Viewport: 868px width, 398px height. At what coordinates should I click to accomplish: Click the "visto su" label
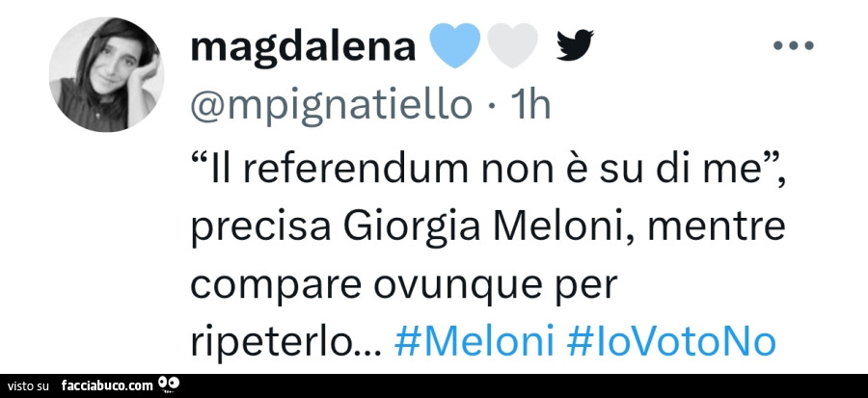(x=29, y=386)
